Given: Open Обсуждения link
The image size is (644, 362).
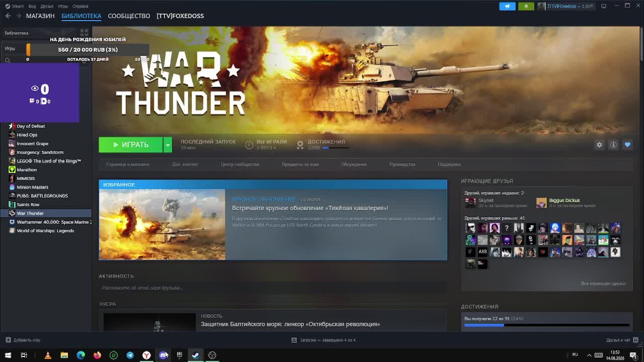Looking at the screenshot, I should coord(354,164).
